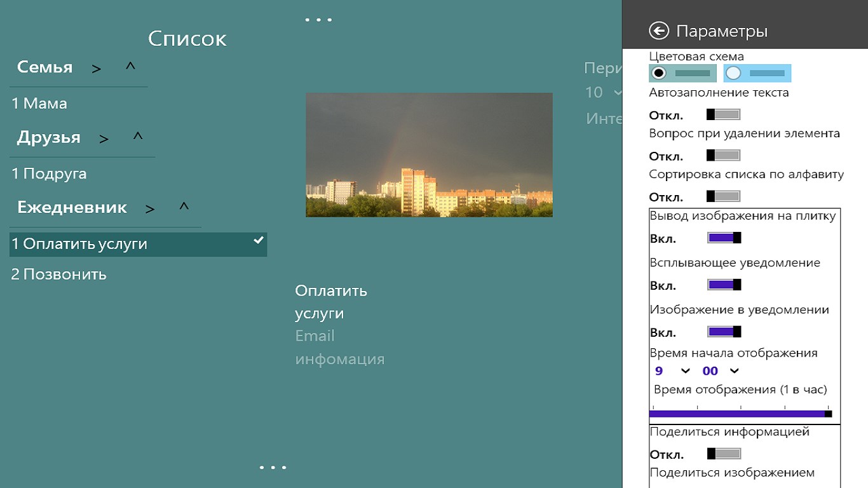Click the > arrow beside Семья
Image resolution: width=868 pixels, height=488 pixels.
tap(97, 69)
